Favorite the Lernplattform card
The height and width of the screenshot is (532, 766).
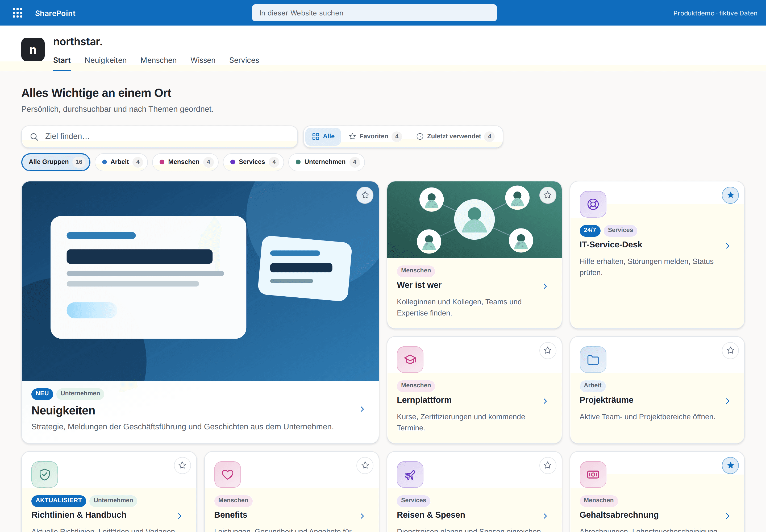pyautogui.click(x=548, y=350)
